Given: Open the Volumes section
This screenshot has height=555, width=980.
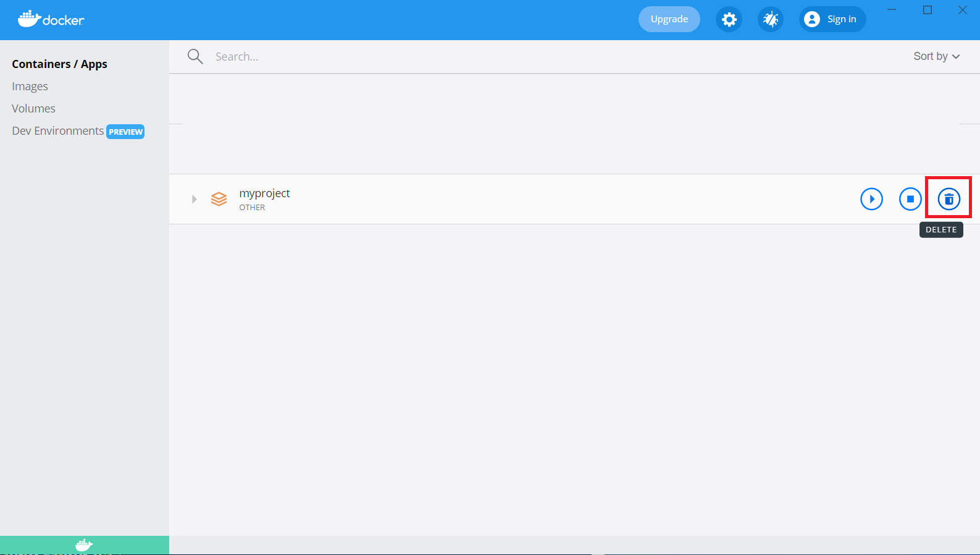Looking at the screenshot, I should click(33, 109).
